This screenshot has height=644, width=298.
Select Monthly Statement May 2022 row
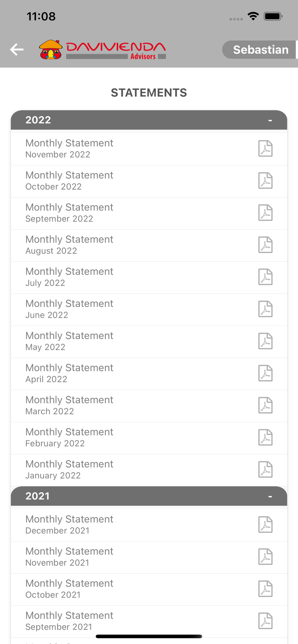tap(149, 342)
